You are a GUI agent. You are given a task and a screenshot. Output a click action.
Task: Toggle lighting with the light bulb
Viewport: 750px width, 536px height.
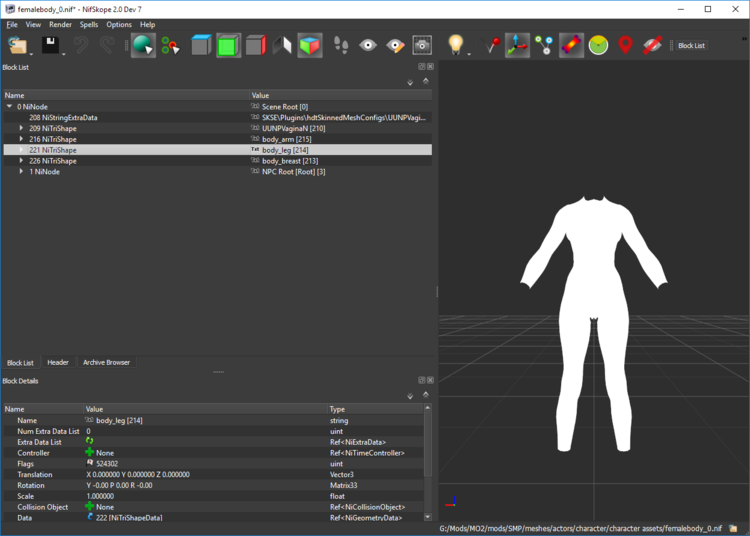pyautogui.click(x=455, y=44)
